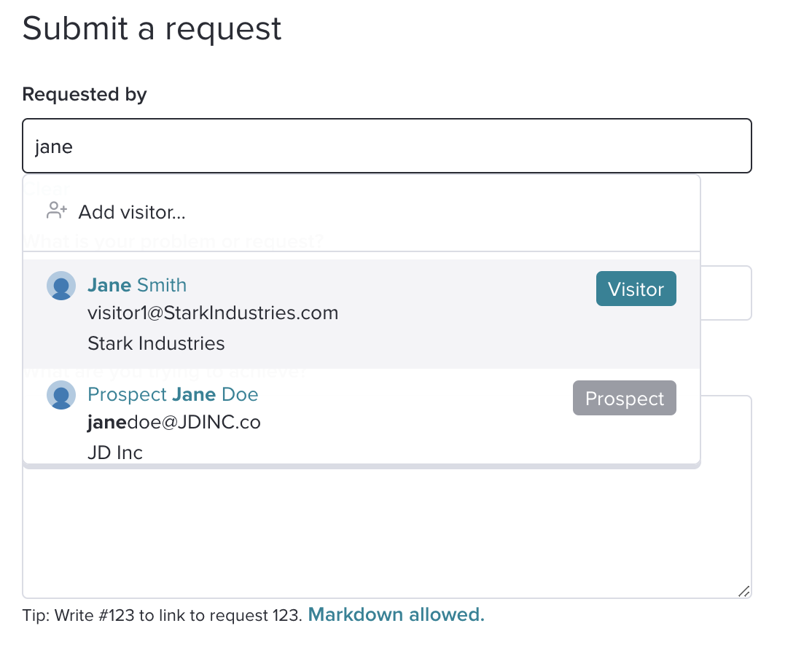Click the janedoe@JDINC.co email text
Screen dimensions: 812x650
174,423
